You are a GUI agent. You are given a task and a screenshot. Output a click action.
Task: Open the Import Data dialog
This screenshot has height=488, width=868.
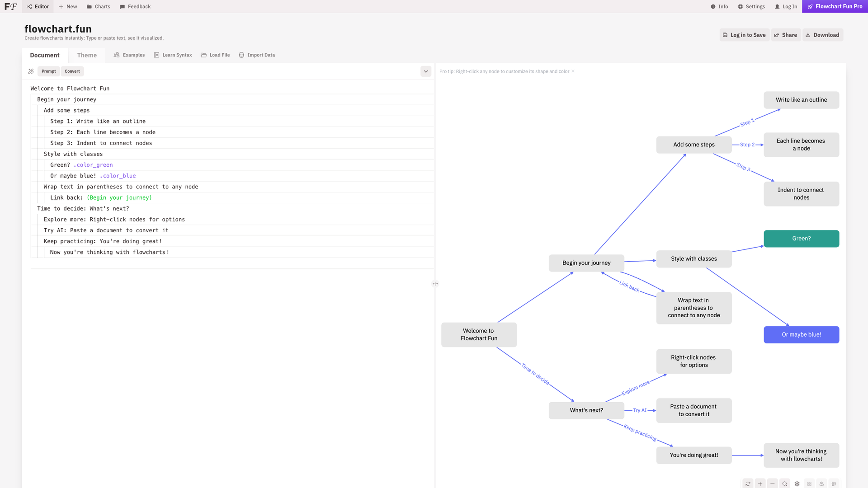(257, 55)
